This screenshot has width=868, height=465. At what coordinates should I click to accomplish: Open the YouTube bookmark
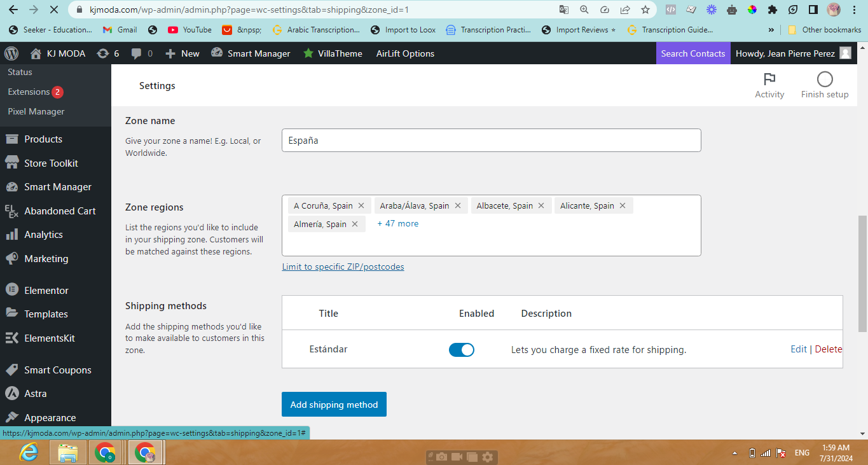[189, 30]
